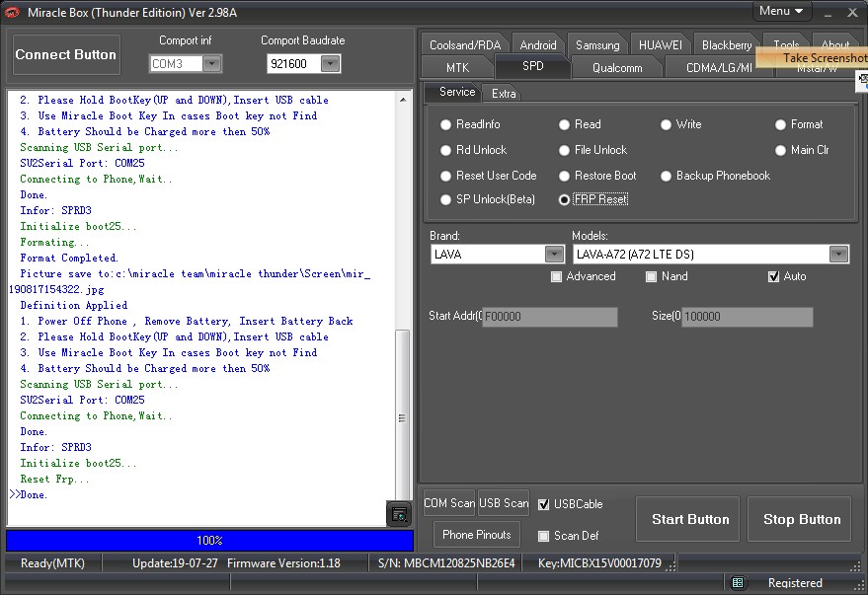Click the Registered status label
This screenshot has width=868, height=595.
795,583
